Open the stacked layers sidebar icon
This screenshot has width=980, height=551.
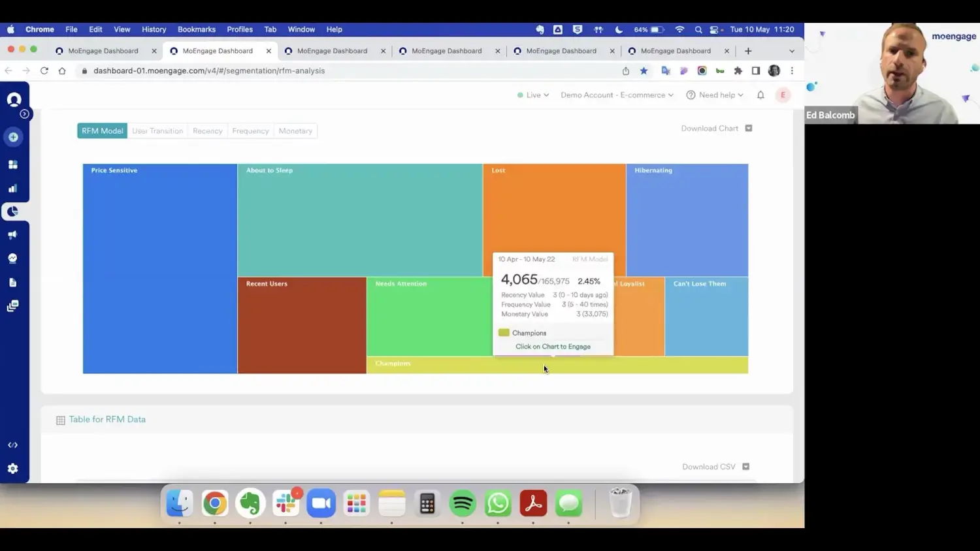pos(12,306)
